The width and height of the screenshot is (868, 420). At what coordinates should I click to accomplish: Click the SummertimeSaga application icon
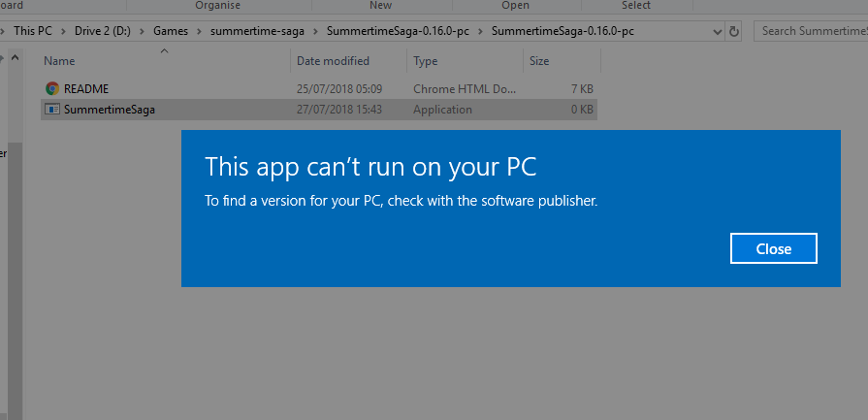[51, 110]
